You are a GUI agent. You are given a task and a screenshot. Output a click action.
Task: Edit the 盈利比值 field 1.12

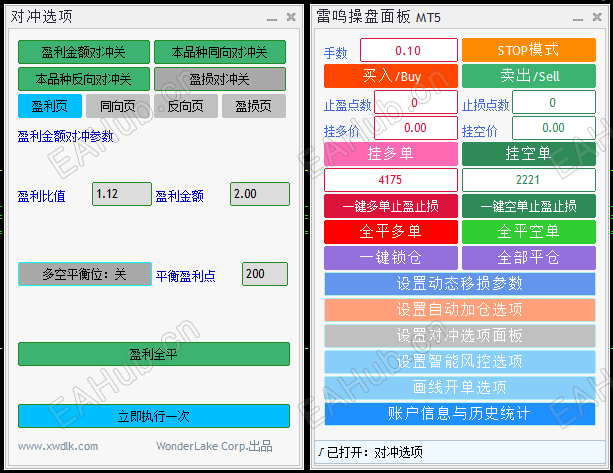coord(122,194)
